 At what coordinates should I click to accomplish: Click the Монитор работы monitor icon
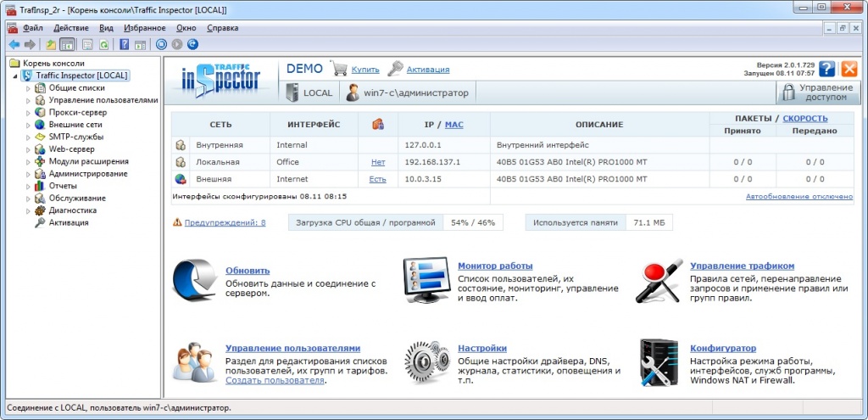tap(426, 279)
